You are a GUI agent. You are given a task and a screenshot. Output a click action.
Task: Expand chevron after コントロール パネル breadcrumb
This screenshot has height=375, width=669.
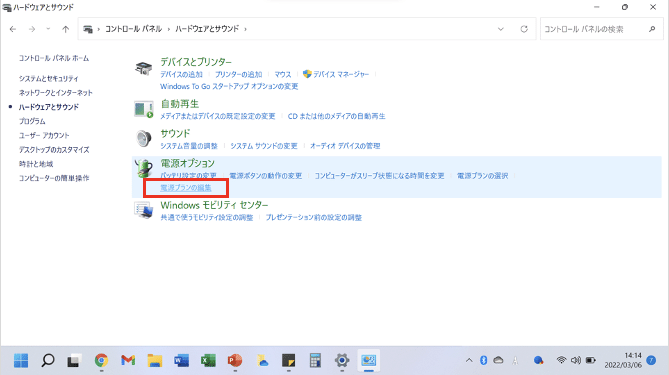169,29
